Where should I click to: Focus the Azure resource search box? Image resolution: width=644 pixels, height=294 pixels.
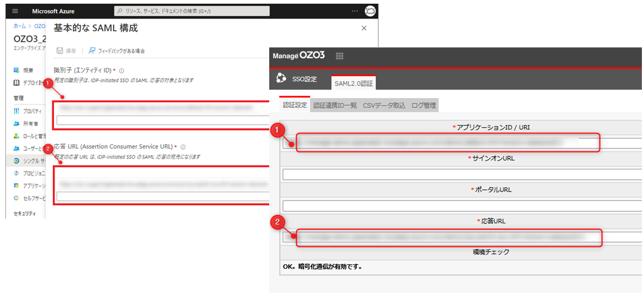(192, 11)
